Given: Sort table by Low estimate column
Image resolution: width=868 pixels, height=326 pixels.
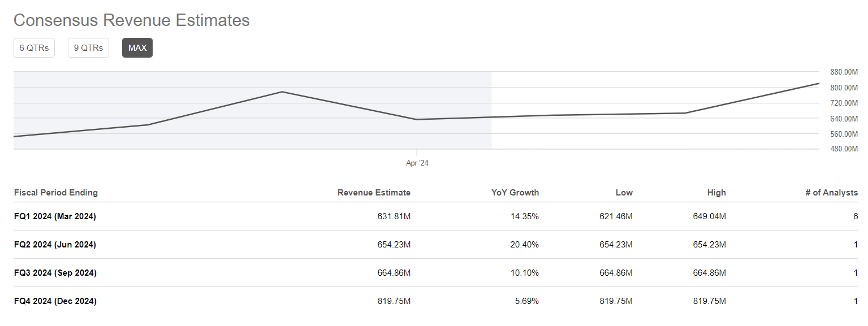Looking at the screenshot, I should 624,192.
